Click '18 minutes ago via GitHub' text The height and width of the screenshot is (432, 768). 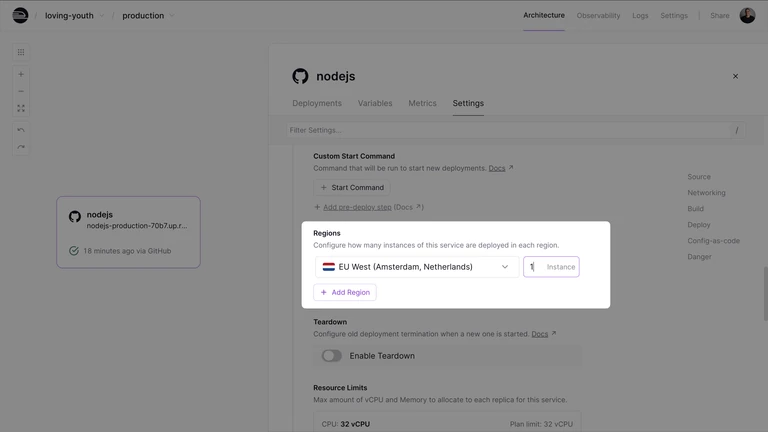(127, 251)
